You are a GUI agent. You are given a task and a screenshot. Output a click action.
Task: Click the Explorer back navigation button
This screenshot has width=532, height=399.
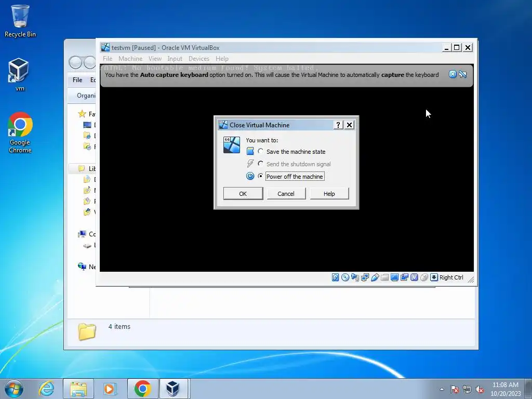coord(75,62)
